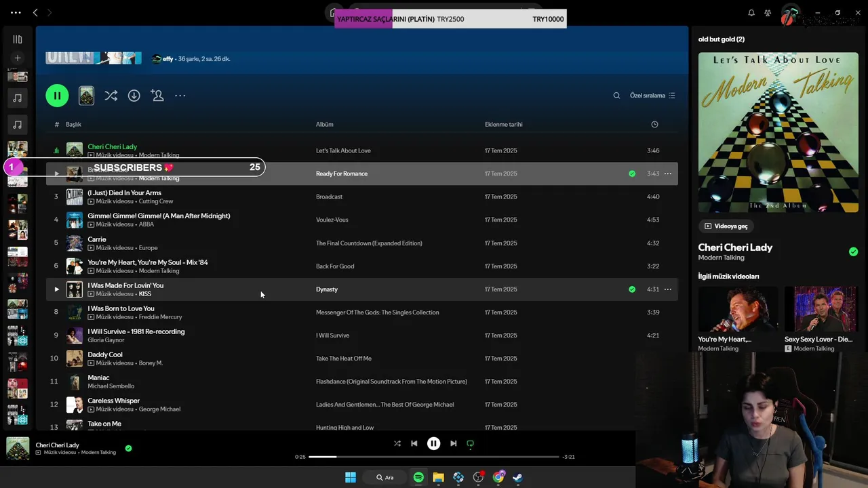Screen dimensions: 868x488
Task: Toggle shuffle in the bottom player bar
Action: (x=397, y=444)
